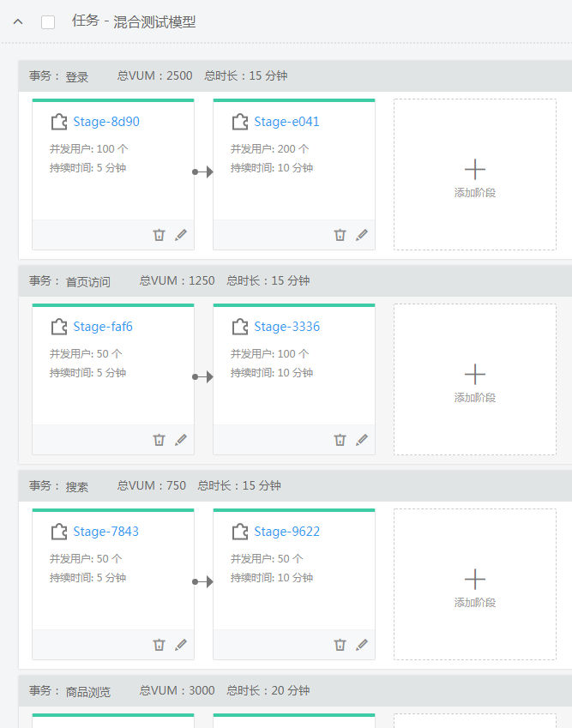Select the 商品浏览 transaction header
Screen dimensions: 572x728
[x=88, y=691]
